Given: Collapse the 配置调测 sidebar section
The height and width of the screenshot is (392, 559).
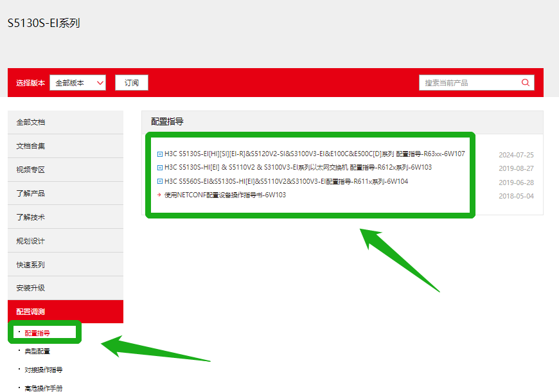Looking at the screenshot, I should [66, 312].
